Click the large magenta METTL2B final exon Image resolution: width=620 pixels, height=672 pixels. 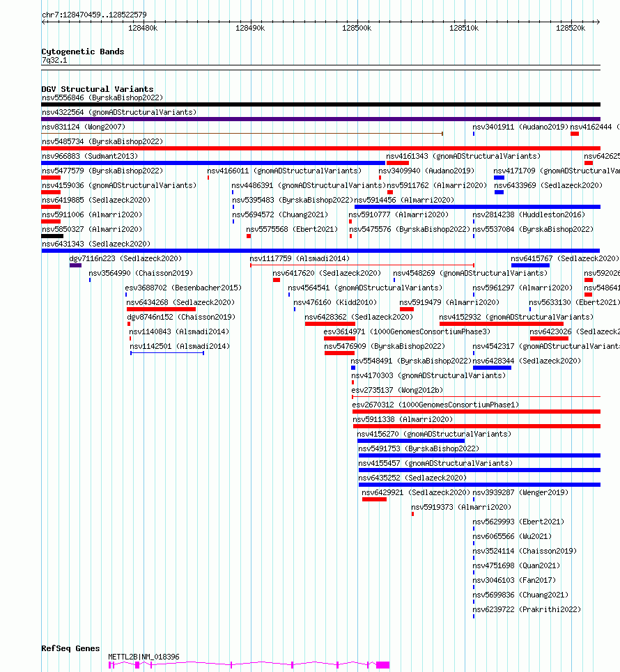pyautogui.click(x=383, y=665)
